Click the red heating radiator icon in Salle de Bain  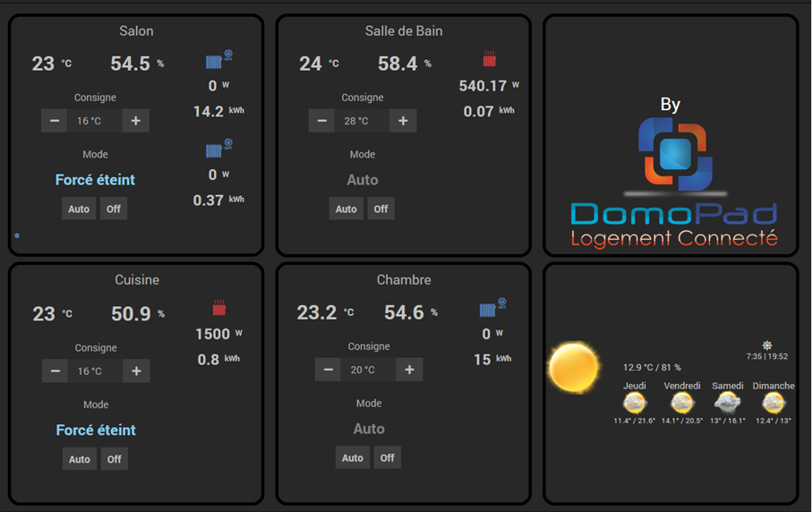pos(490,59)
